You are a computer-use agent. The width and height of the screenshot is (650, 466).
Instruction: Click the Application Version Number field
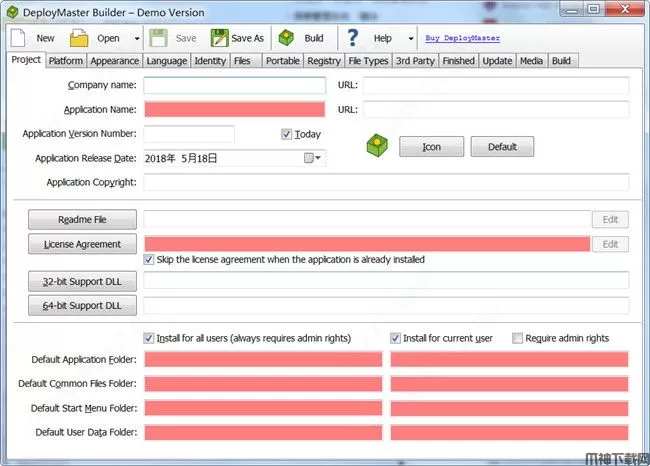pyautogui.click(x=189, y=134)
